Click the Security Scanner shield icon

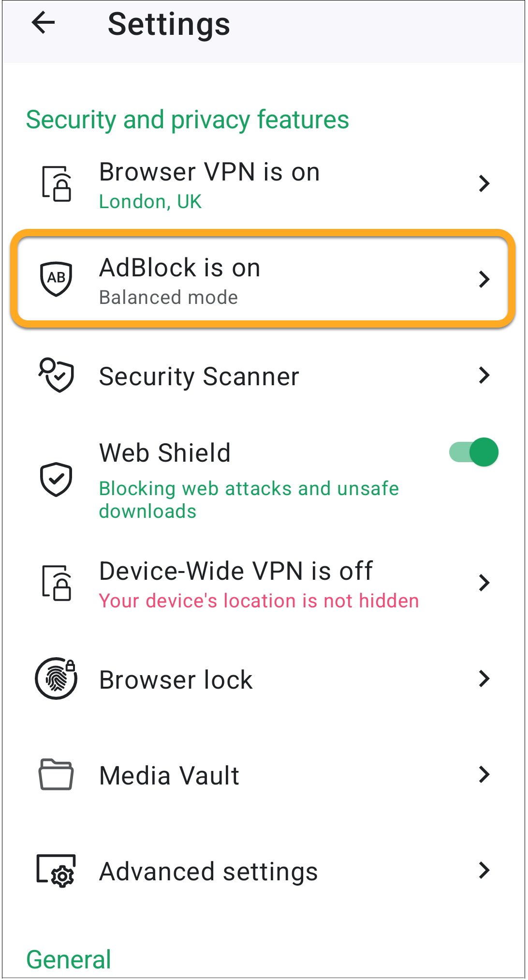tap(56, 375)
